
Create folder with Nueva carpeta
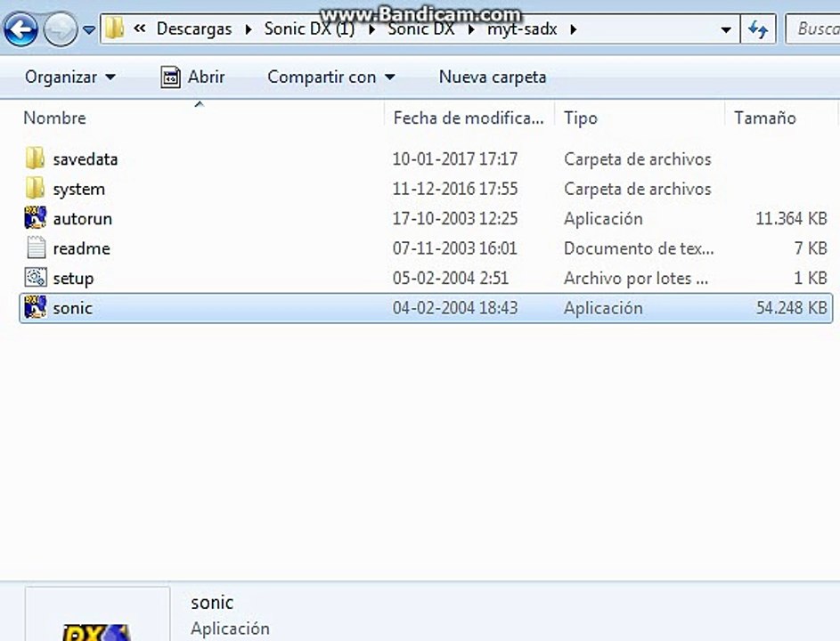click(x=493, y=77)
